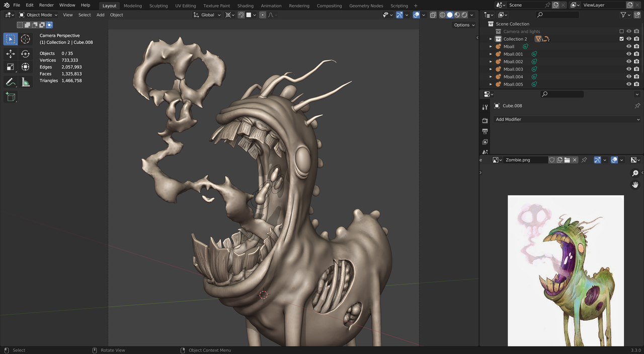644x354 pixels.
Task: Select the Measure tool
Action: coord(25,82)
